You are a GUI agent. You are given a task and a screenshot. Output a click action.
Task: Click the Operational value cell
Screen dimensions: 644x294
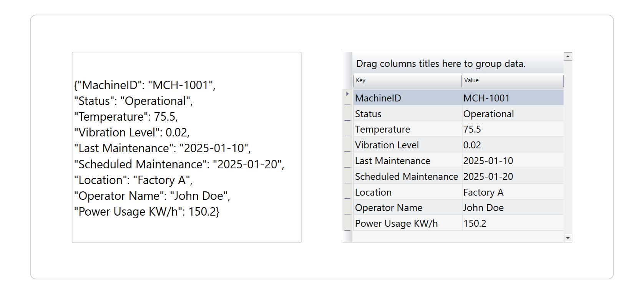pyautogui.click(x=512, y=114)
